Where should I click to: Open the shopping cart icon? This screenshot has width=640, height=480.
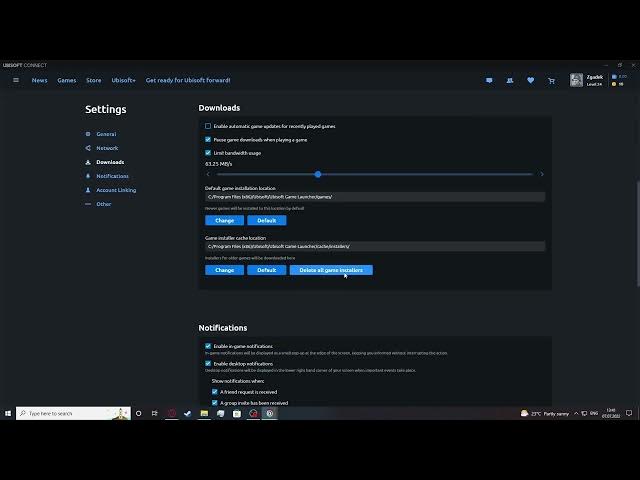pos(551,80)
